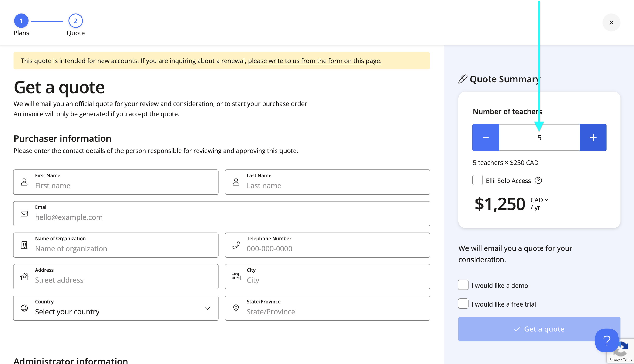Tick 'I would like a free trial'
The image size is (634, 364).
463,304
